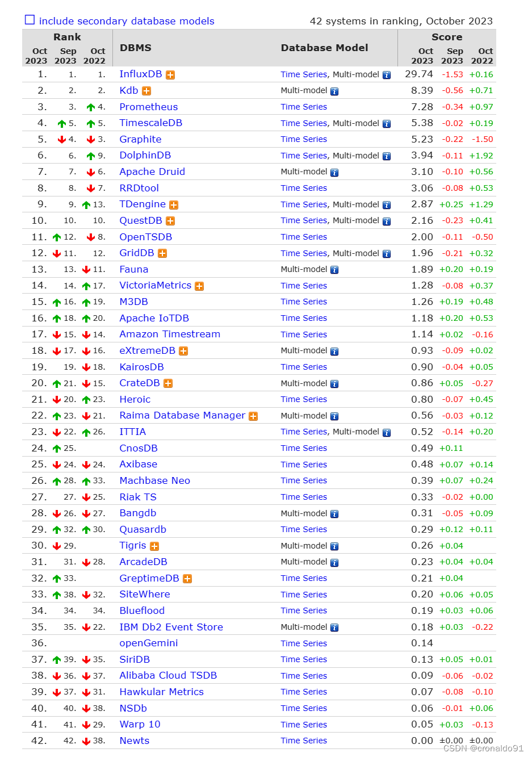
Task: Open the Heroic link
Action: tap(135, 399)
